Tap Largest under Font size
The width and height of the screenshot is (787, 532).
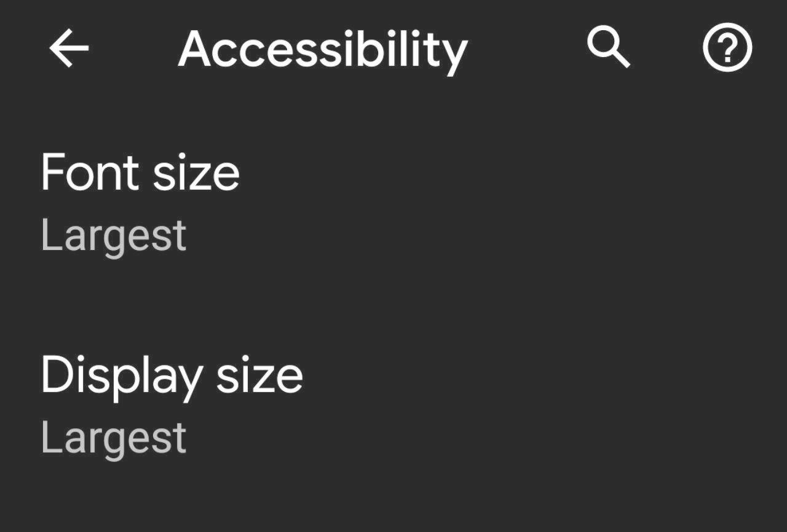(x=113, y=233)
